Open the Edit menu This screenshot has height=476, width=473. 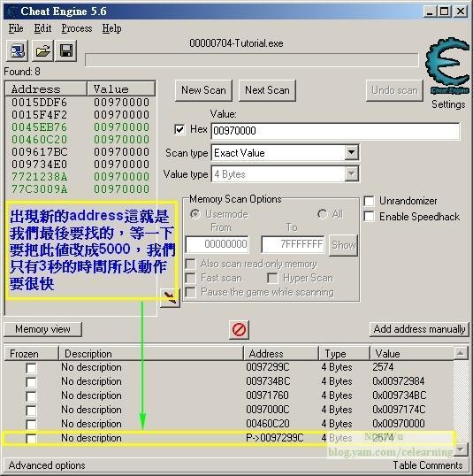(x=42, y=28)
